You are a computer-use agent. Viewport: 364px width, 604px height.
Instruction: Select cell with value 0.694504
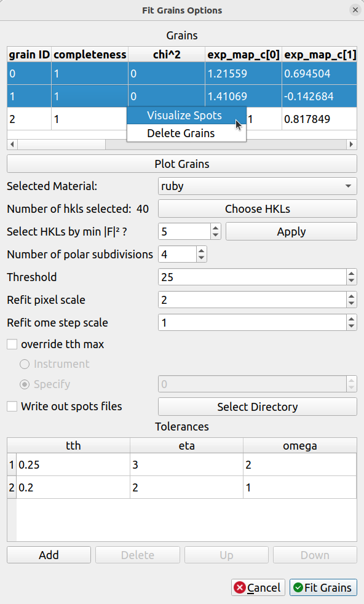tap(319, 74)
